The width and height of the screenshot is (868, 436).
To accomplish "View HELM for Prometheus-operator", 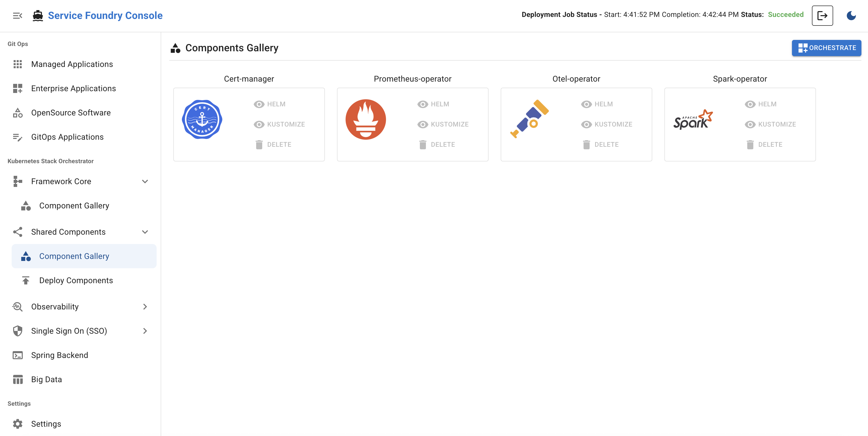I will coord(433,104).
